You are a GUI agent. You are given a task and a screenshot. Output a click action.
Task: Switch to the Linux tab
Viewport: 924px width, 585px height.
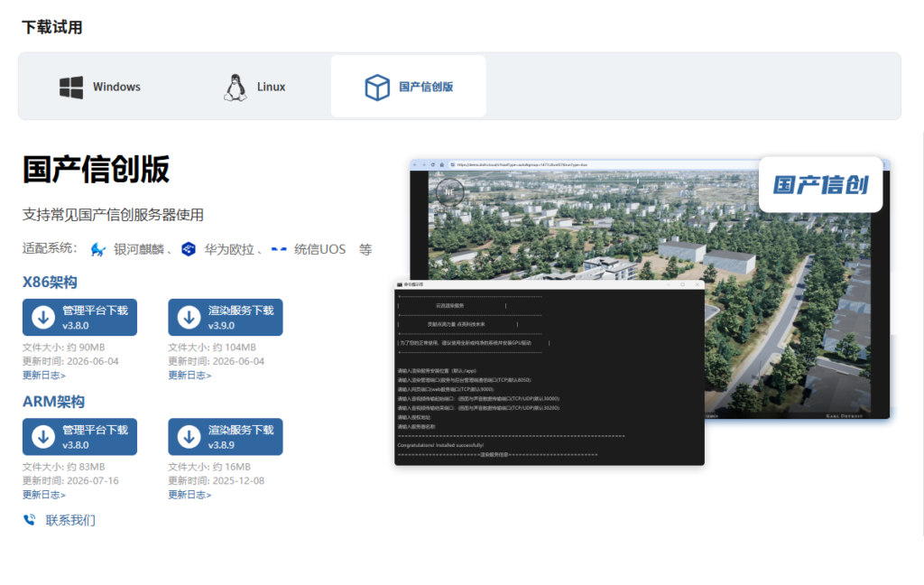point(254,87)
